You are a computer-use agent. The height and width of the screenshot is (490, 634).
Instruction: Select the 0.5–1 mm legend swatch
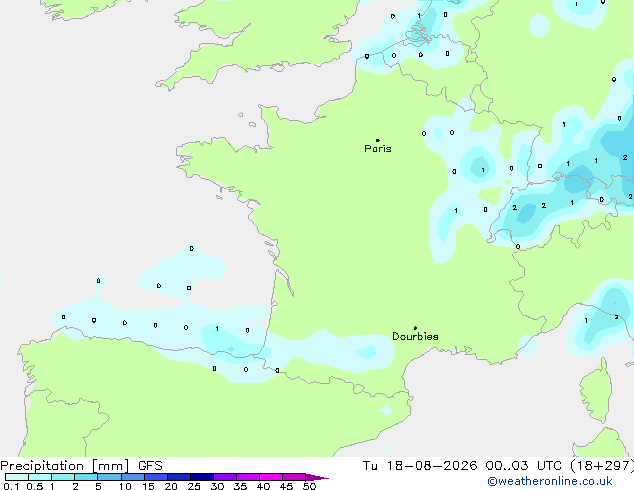point(40,477)
